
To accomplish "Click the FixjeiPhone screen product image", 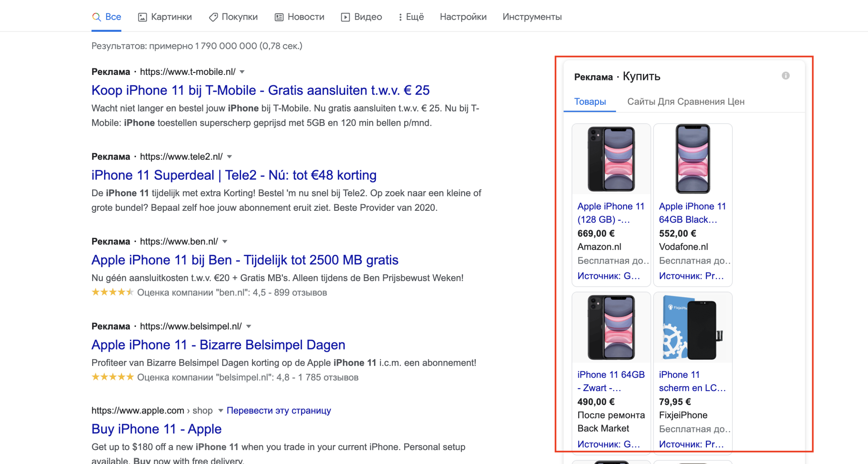I will coord(693,327).
